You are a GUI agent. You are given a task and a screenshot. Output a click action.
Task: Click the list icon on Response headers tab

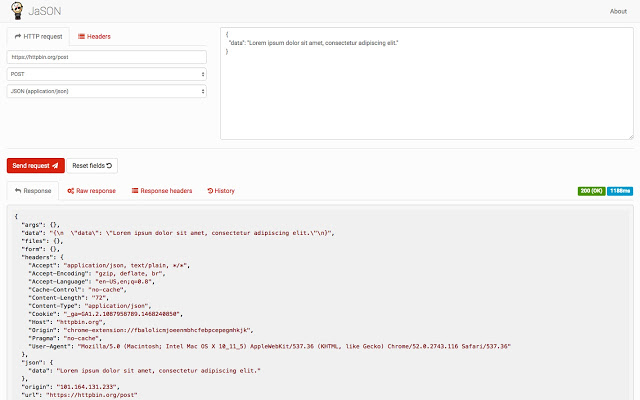[135, 191]
